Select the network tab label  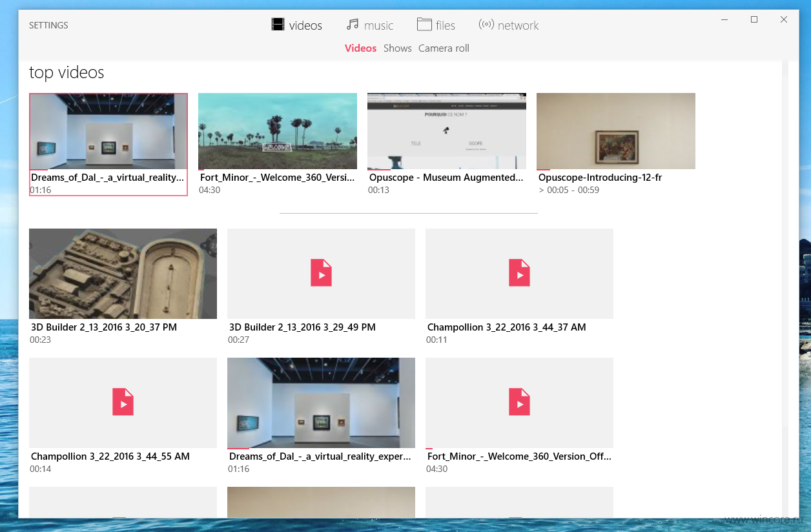pyautogui.click(x=518, y=25)
